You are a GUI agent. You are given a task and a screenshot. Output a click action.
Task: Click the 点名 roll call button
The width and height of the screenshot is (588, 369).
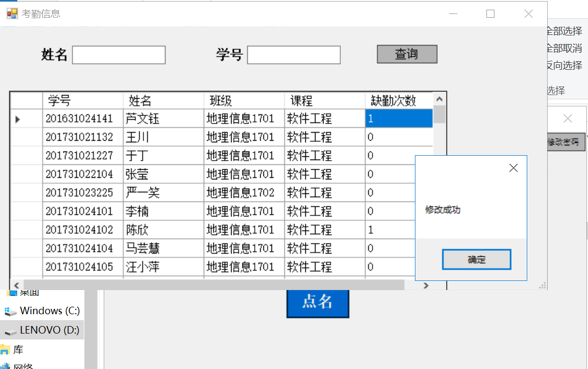click(x=318, y=302)
